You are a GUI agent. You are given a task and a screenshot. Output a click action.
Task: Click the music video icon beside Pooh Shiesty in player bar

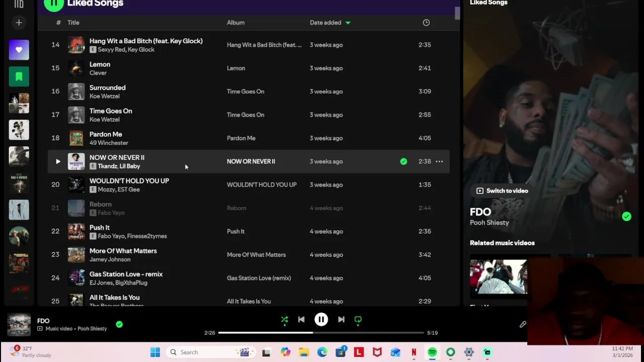click(40, 329)
